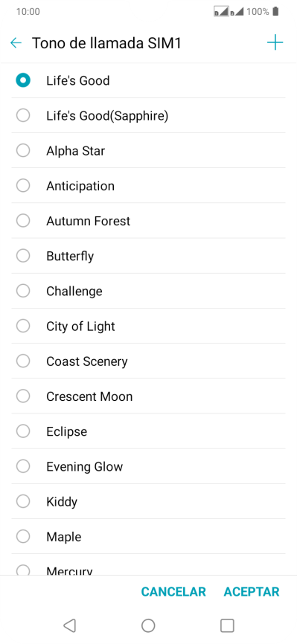Select Crescent Moon ringtone
The image size is (297, 644).
click(x=148, y=396)
